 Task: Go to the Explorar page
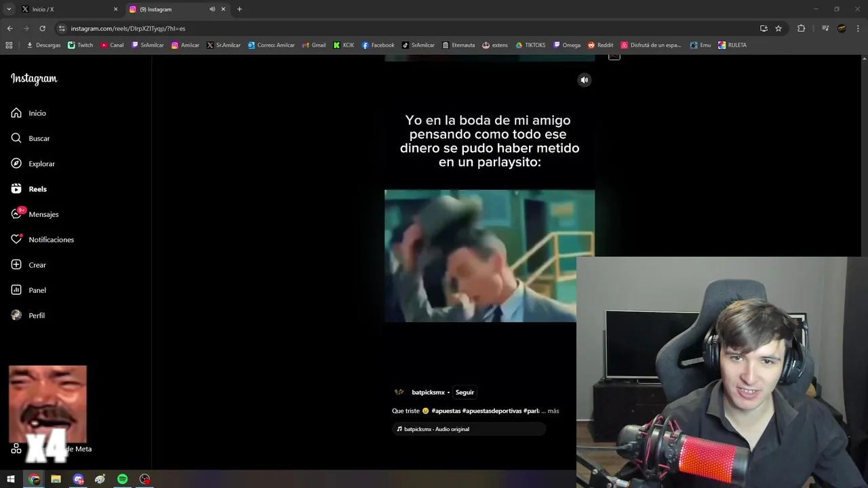click(33, 164)
